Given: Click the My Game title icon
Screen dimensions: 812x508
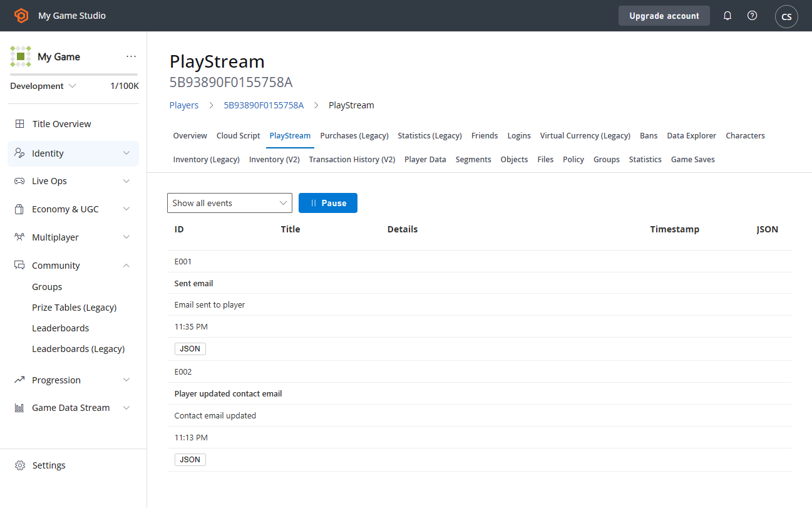Looking at the screenshot, I should coord(21,56).
